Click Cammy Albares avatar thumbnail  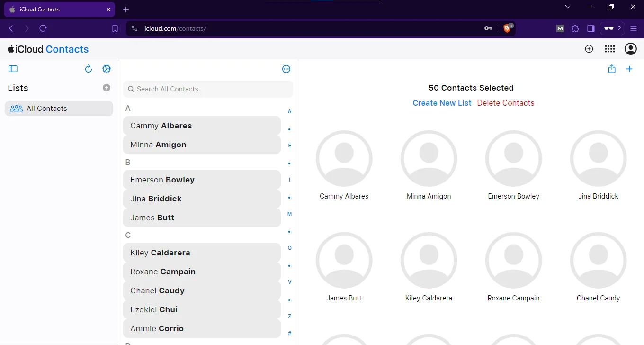[x=344, y=159]
